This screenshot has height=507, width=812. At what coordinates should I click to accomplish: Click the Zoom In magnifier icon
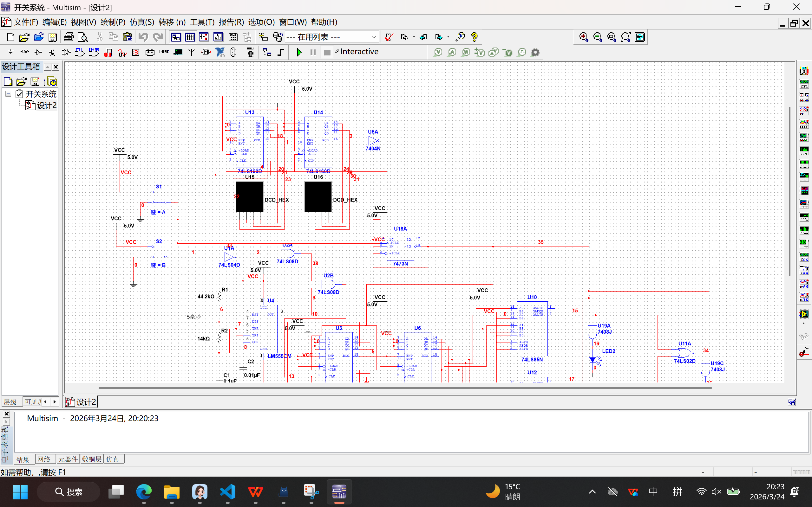click(x=584, y=37)
